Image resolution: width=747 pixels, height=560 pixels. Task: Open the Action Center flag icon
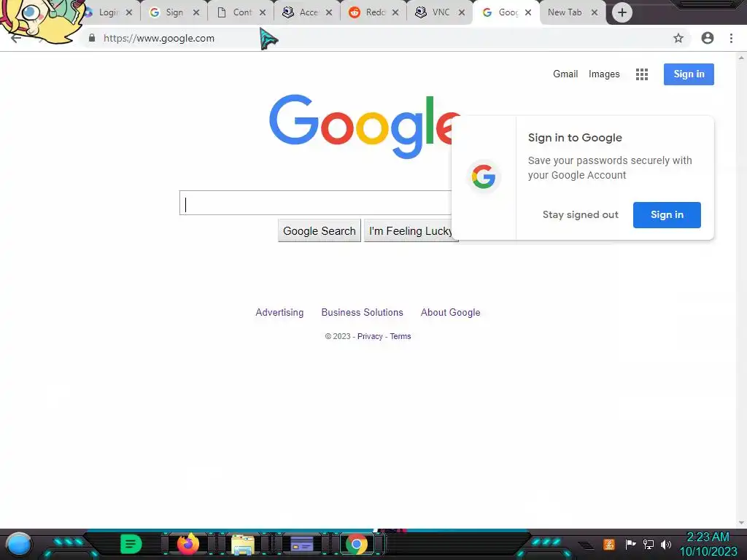pyautogui.click(x=630, y=544)
